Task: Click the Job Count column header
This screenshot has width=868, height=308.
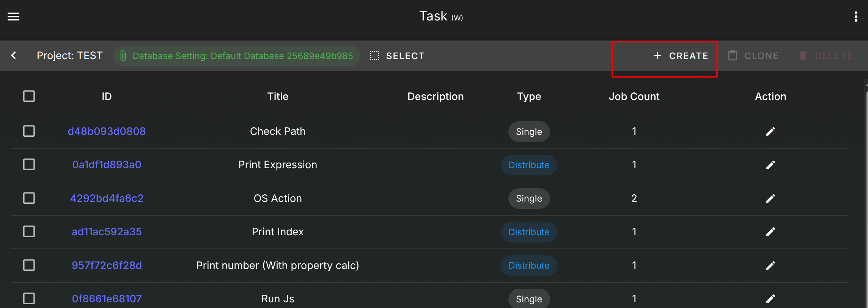Action: coord(634,97)
